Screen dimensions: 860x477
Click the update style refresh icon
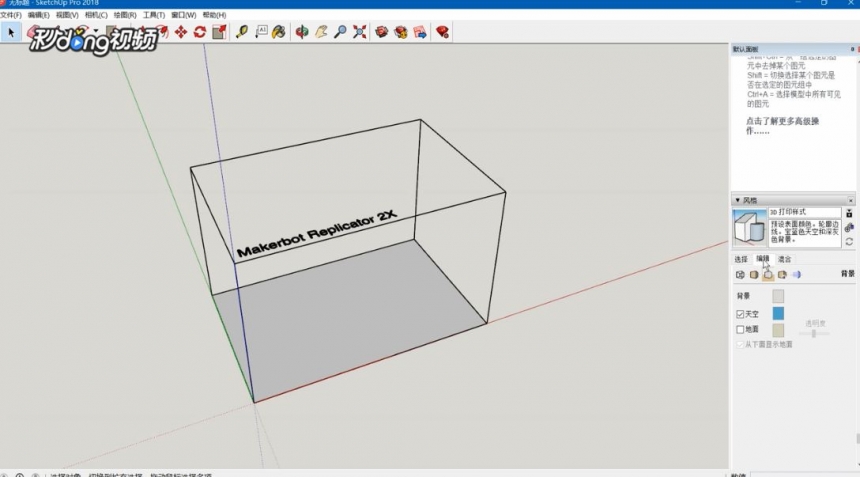coord(849,241)
